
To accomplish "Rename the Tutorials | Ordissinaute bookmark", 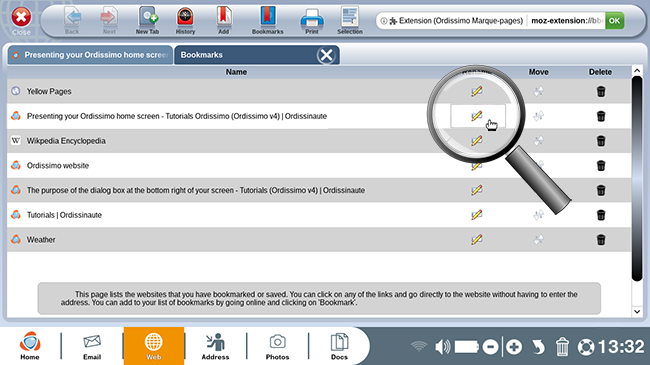I will click(x=477, y=215).
